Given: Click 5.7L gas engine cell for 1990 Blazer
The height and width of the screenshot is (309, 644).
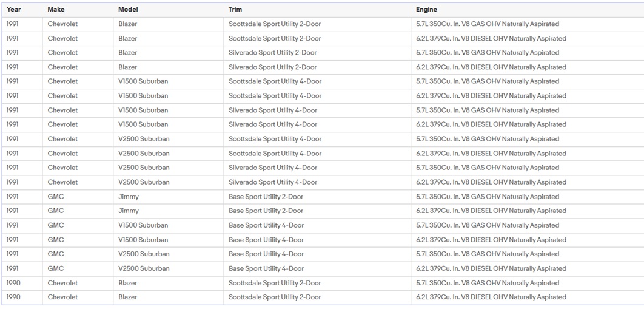Looking at the screenshot, I should (487, 283).
